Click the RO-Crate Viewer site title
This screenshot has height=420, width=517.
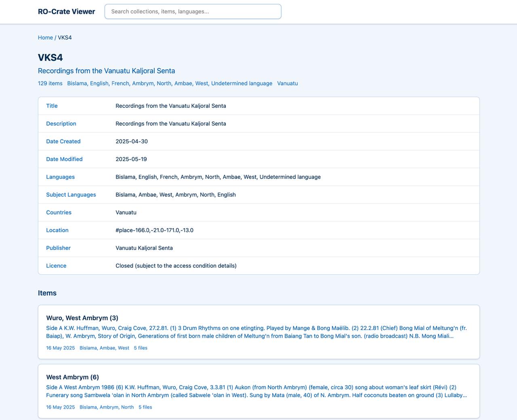click(x=66, y=12)
